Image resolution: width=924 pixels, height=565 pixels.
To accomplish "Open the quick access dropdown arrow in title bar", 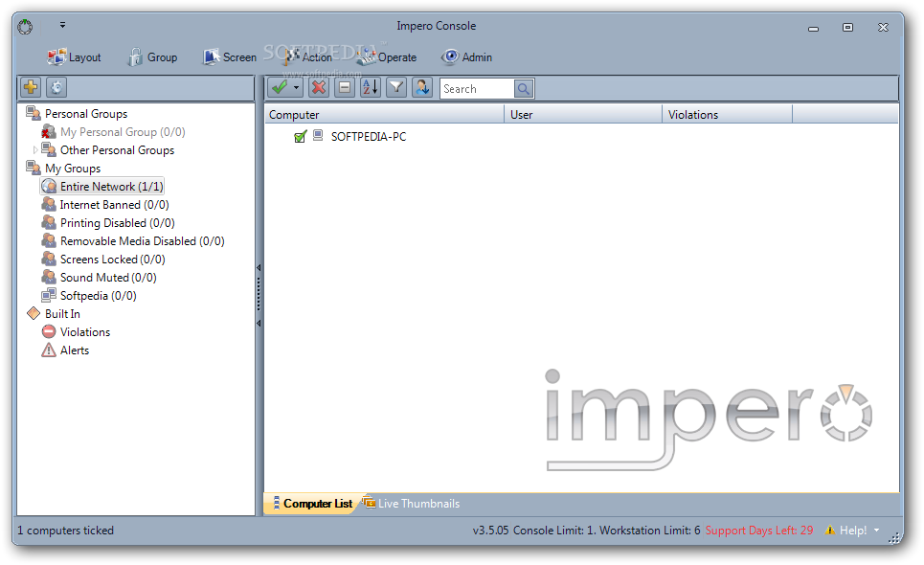I will pos(62,25).
